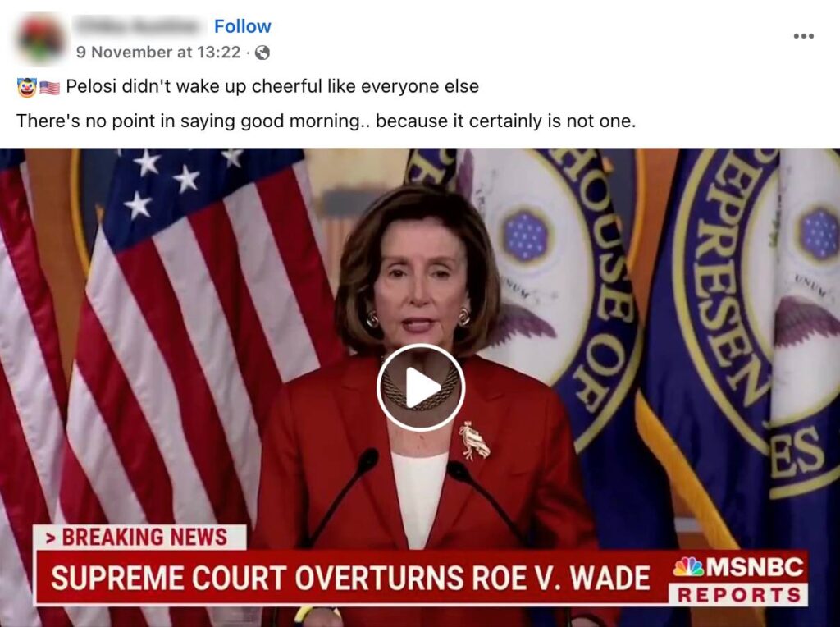The height and width of the screenshot is (627, 840).
Task: Click the left podium microphone in the video
Action: [x=343, y=493]
